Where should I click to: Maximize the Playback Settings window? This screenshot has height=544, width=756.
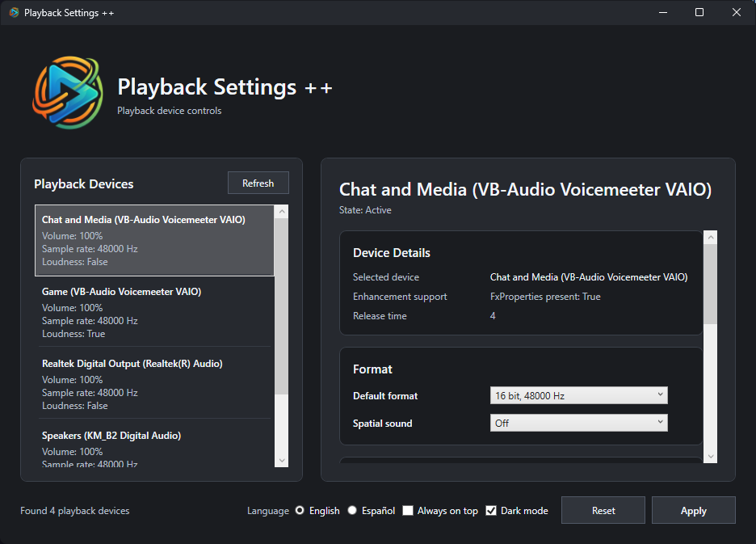pos(699,13)
